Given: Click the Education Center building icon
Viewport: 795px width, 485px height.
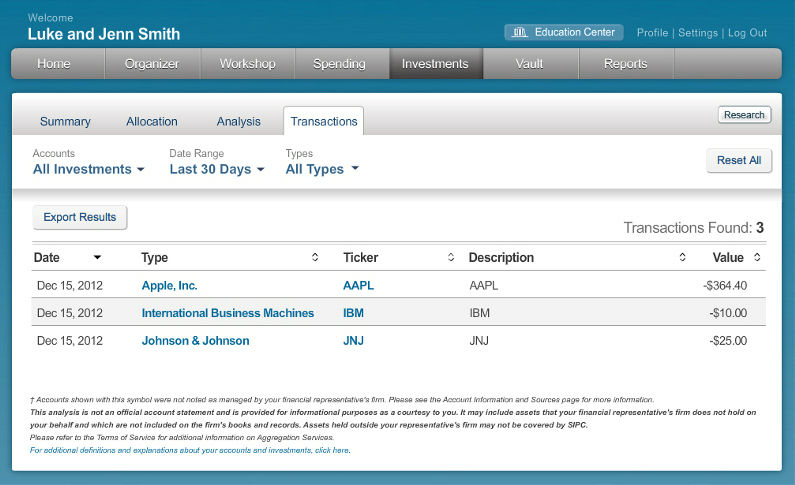Looking at the screenshot, I should tap(519, 32).
